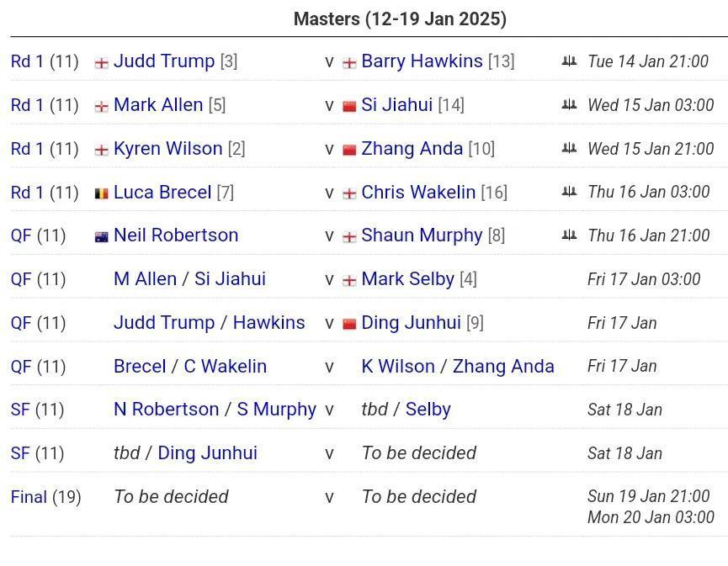
Task: Select Zhang Anda link in Rd 1 row
Action: [x=412, y=149]
